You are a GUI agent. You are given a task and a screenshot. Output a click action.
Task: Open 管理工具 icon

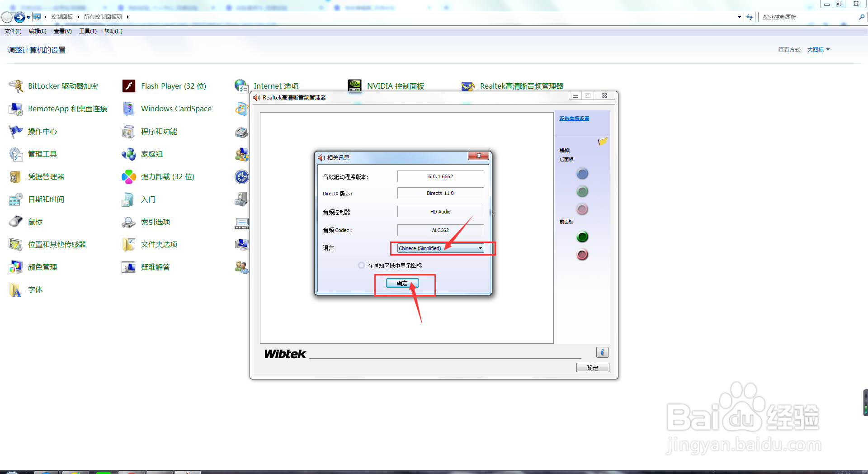click(x=16, y=154)
